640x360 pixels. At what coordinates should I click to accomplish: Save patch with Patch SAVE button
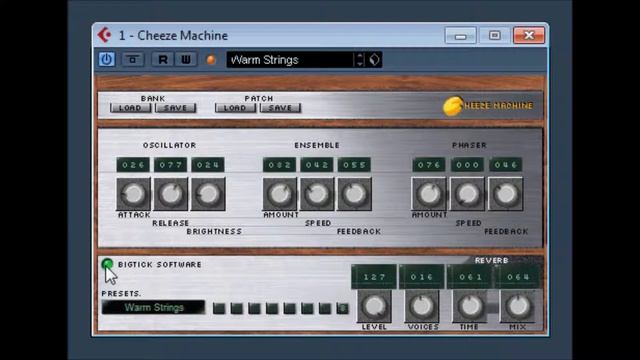pyautogui.click(x=280, y=108)
